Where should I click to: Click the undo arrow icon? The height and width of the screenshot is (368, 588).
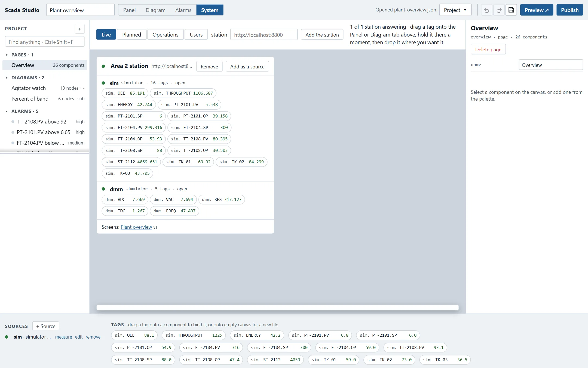(486, 10)
